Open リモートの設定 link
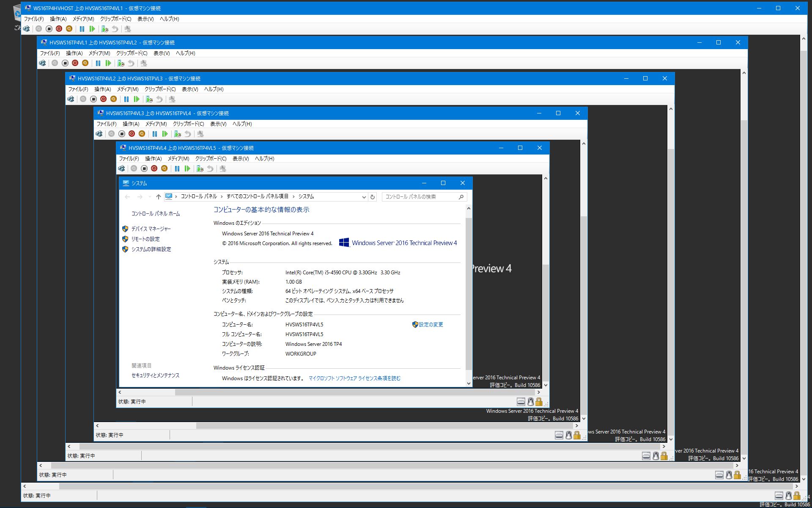This screenshot has height=508, width=812. tap(145, 239)
